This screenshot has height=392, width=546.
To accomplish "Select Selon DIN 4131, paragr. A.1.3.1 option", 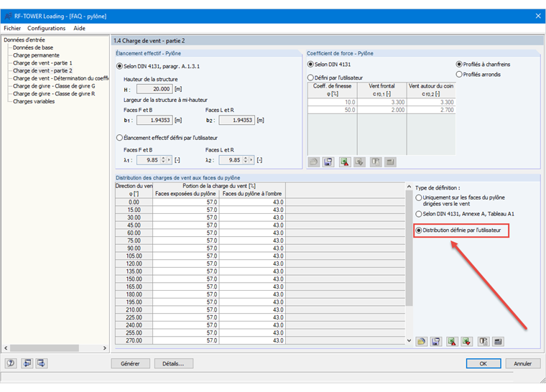I will coord(119,66).
